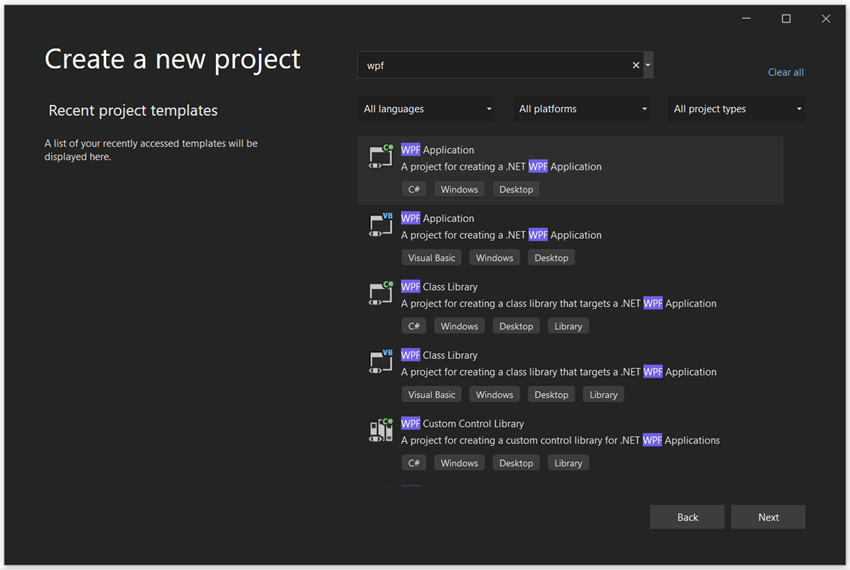The image size is (850, 570).
Task: Click the WPF Custom Control Library icon
Action: 381,430
